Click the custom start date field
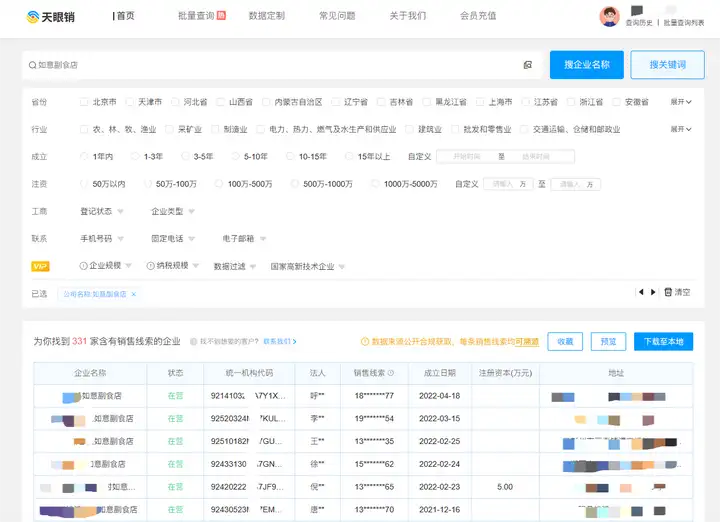 [x=466, y=157]
